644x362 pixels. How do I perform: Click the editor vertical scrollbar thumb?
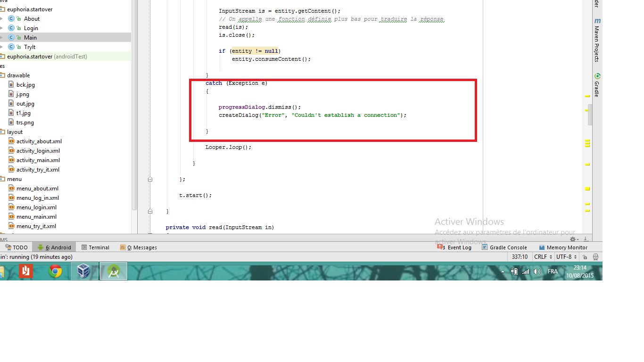[x=589, y=116]
